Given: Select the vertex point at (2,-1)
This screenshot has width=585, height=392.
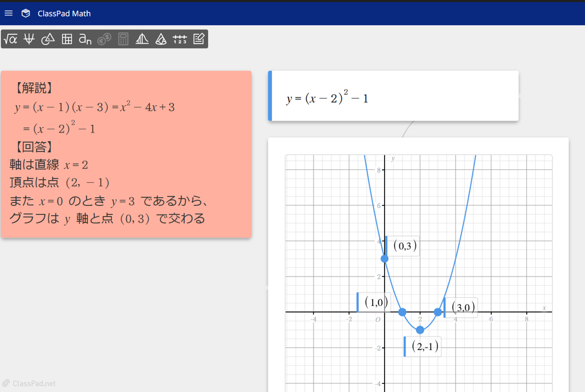Looking at the screenshot, I should point(420,329).
